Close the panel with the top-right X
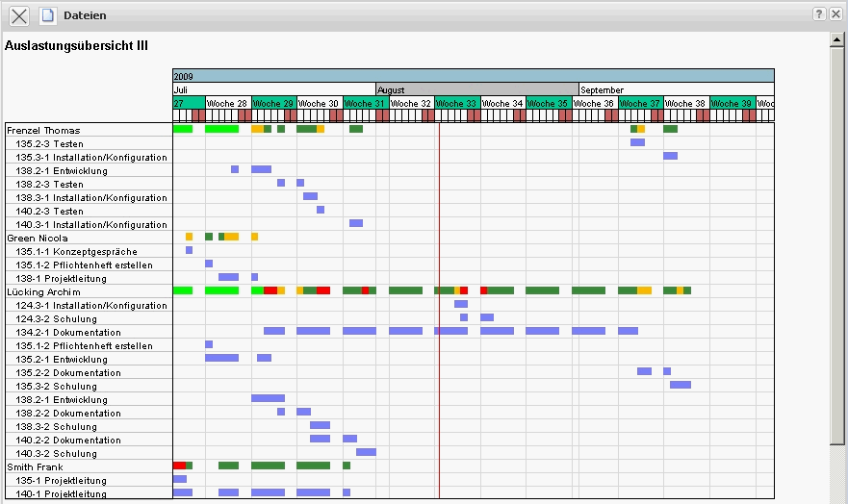 click(x=835, y=14)
